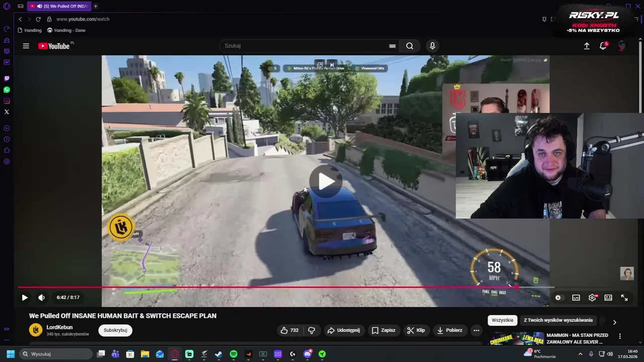The width and height of the screenshot is (644, 362).
Task: Open File Explorer from taskbar
Action: click(145, 354)
